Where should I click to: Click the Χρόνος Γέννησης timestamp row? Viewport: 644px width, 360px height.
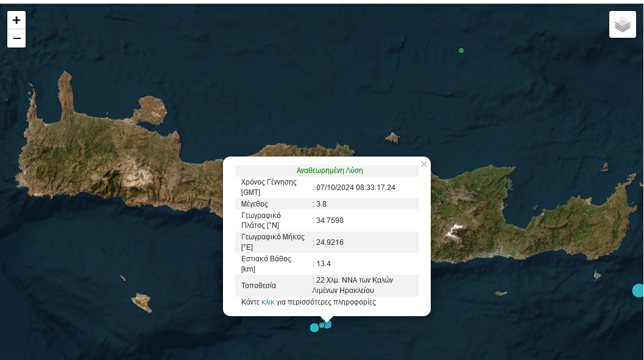tap(330, 187)
